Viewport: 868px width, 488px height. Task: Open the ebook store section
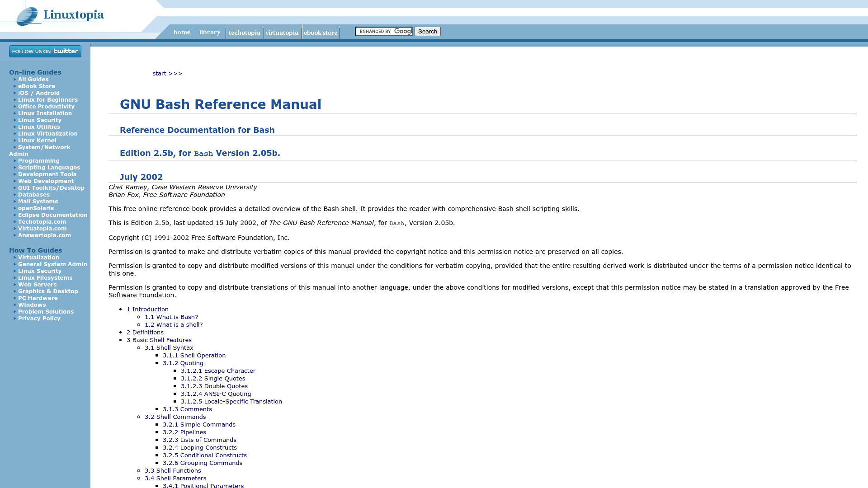pos(321,32)
